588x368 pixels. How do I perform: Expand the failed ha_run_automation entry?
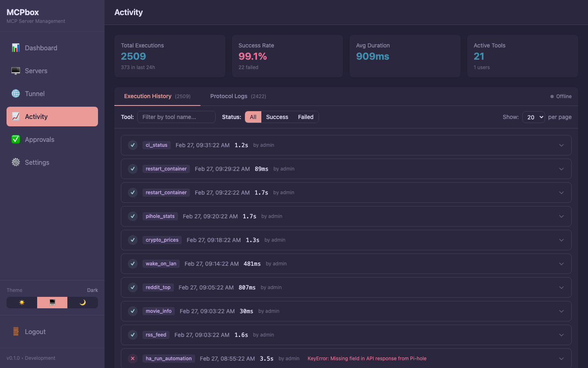click(561, 359)
